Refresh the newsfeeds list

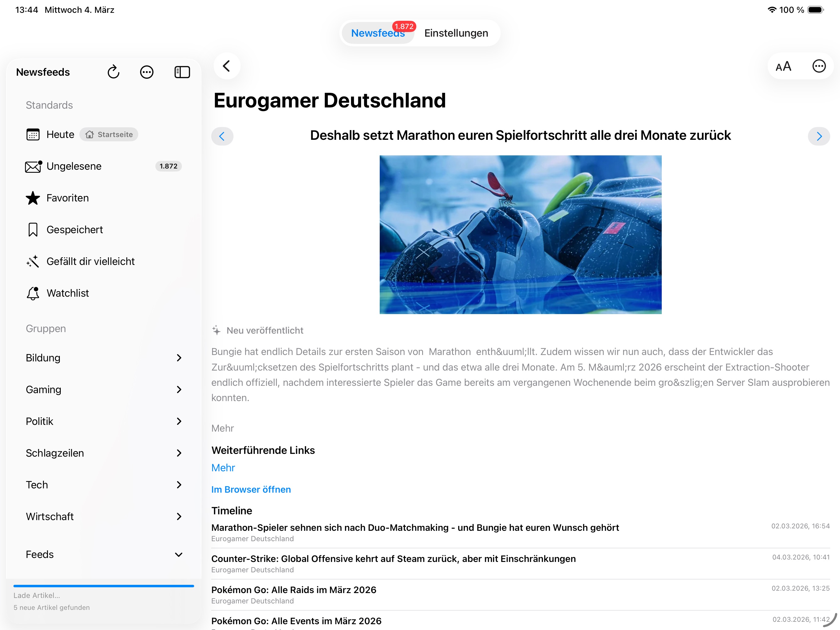click(x=114, y=72)
